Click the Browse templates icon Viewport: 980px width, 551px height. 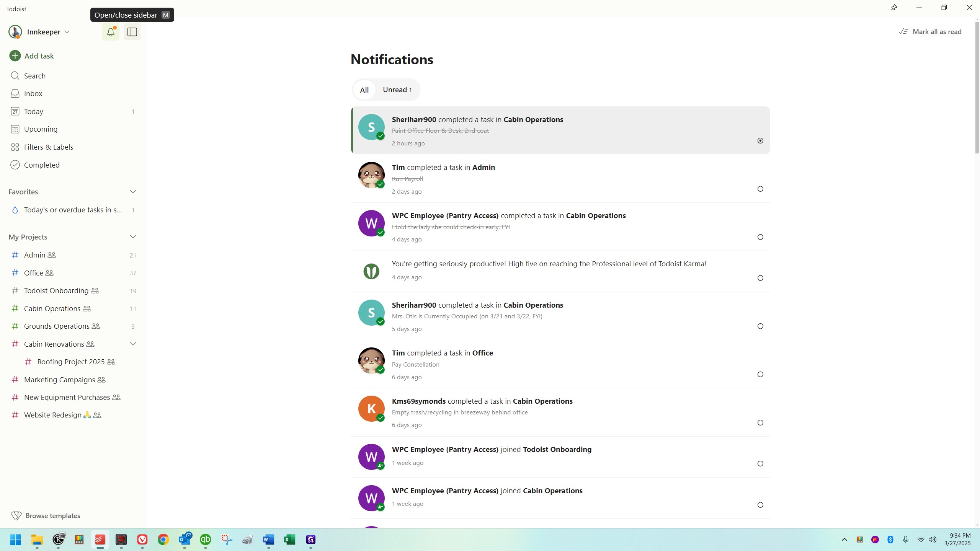(16, 515)
